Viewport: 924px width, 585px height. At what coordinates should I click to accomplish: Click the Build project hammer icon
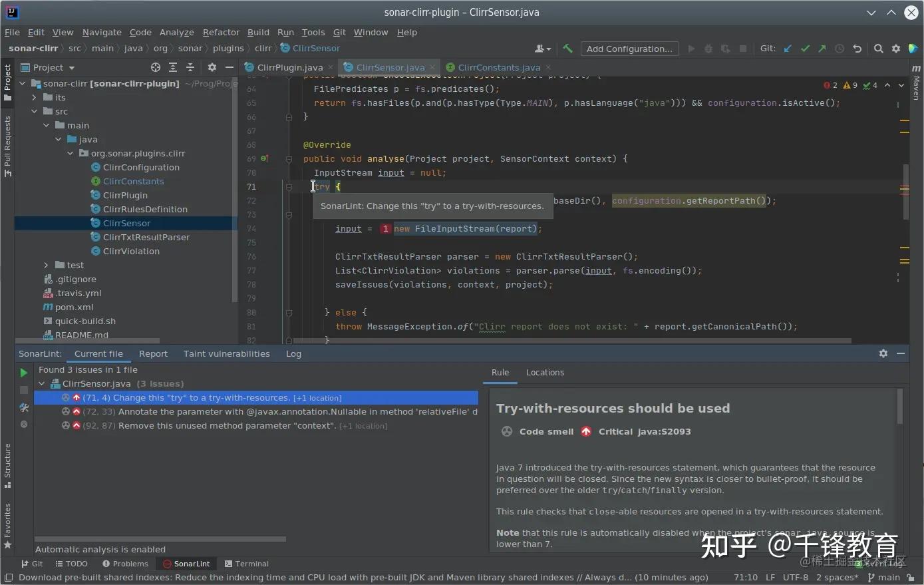(x=567, y=49)
